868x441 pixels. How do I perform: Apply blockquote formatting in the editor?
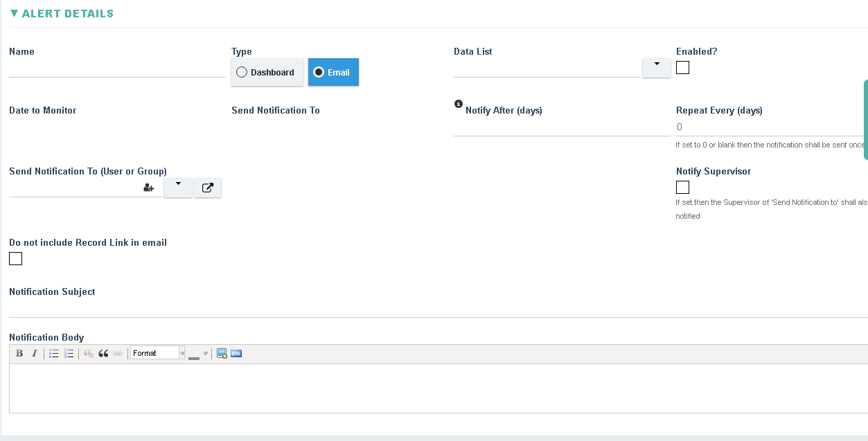tap(103, 354)
